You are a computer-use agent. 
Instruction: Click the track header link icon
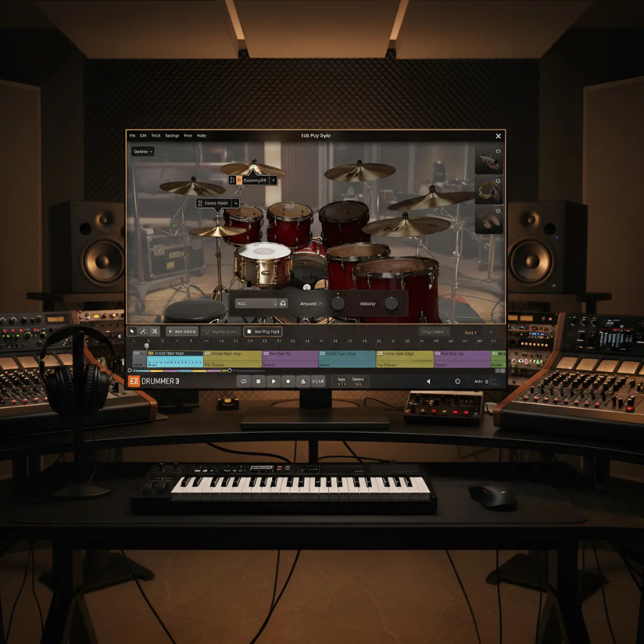pos(137,353)
